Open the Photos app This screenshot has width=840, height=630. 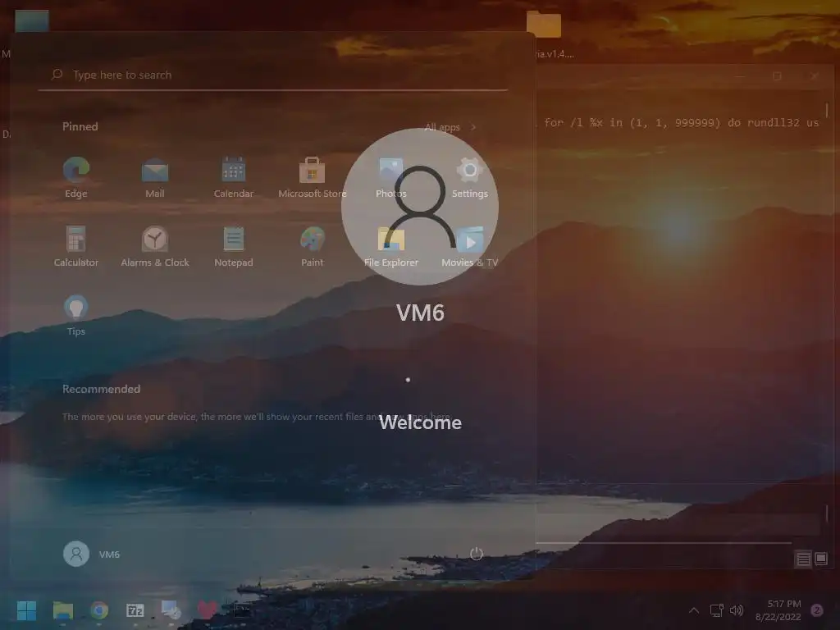pos(390,178)
